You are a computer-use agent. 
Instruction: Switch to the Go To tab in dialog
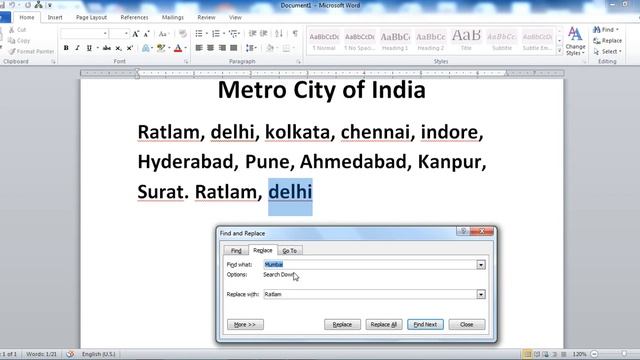(x=290, y=251)
